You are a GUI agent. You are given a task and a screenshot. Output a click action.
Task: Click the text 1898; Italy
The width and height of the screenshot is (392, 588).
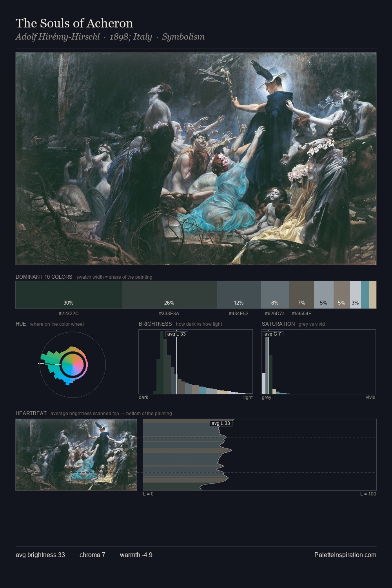131,37
